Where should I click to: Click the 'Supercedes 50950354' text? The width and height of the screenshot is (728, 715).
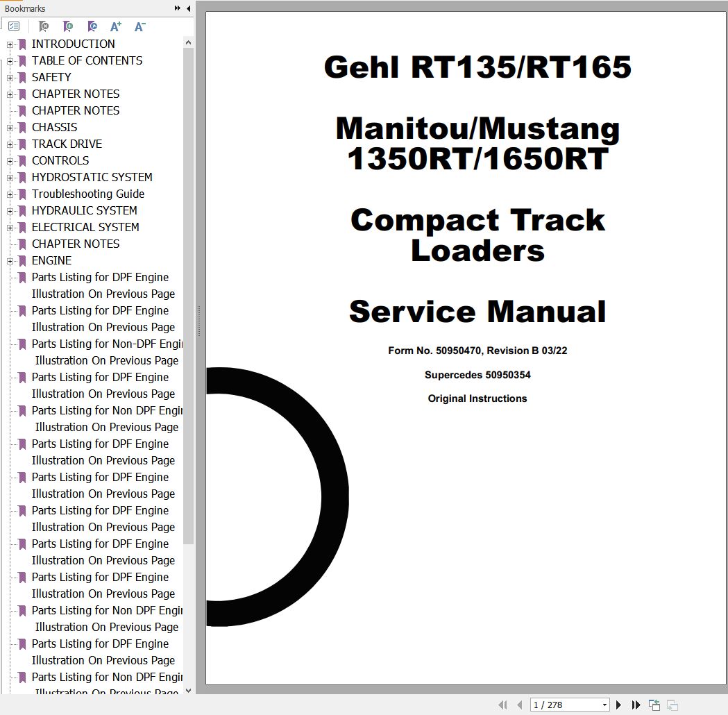[477, 375]
